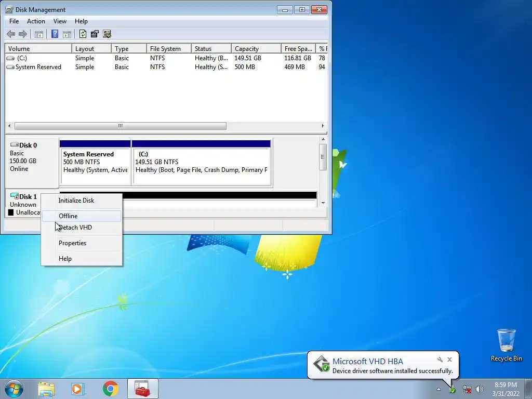Sort by the Capacity column header
The width and height of the screenshot is (532, 399).
coord(256,48)
